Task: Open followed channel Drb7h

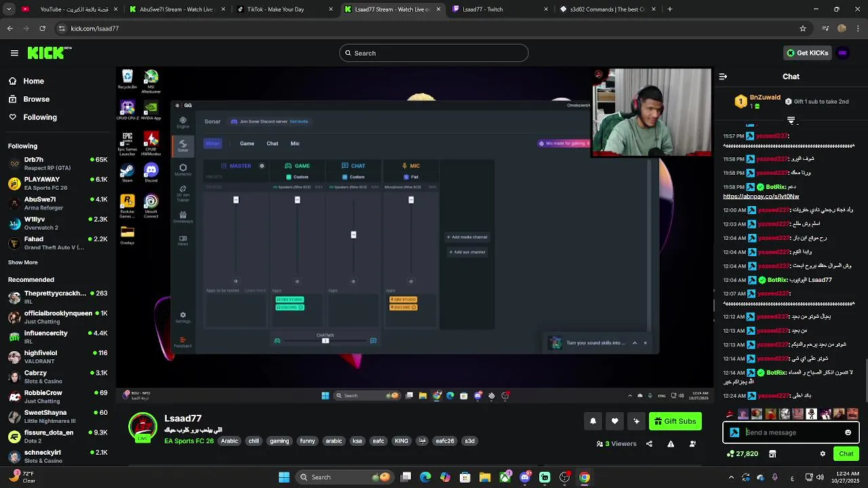Action: 58,163
